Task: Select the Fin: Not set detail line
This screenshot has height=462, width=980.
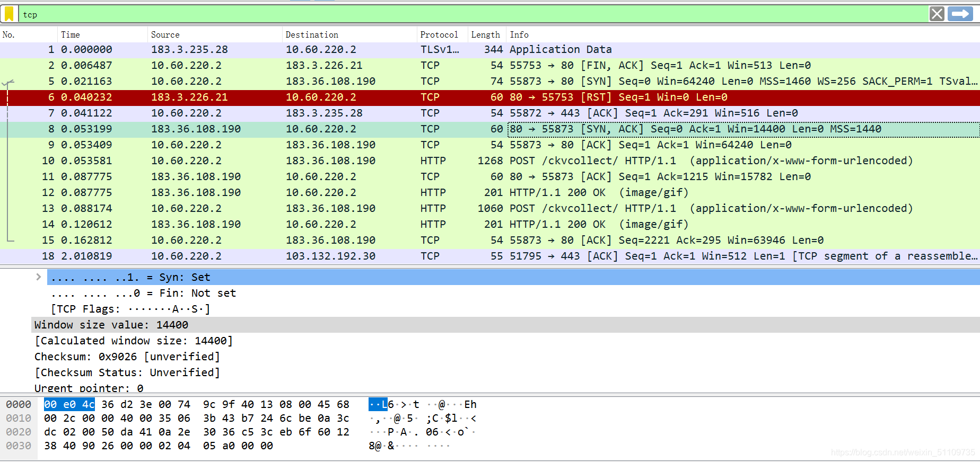Action: [x=143, y=293]
